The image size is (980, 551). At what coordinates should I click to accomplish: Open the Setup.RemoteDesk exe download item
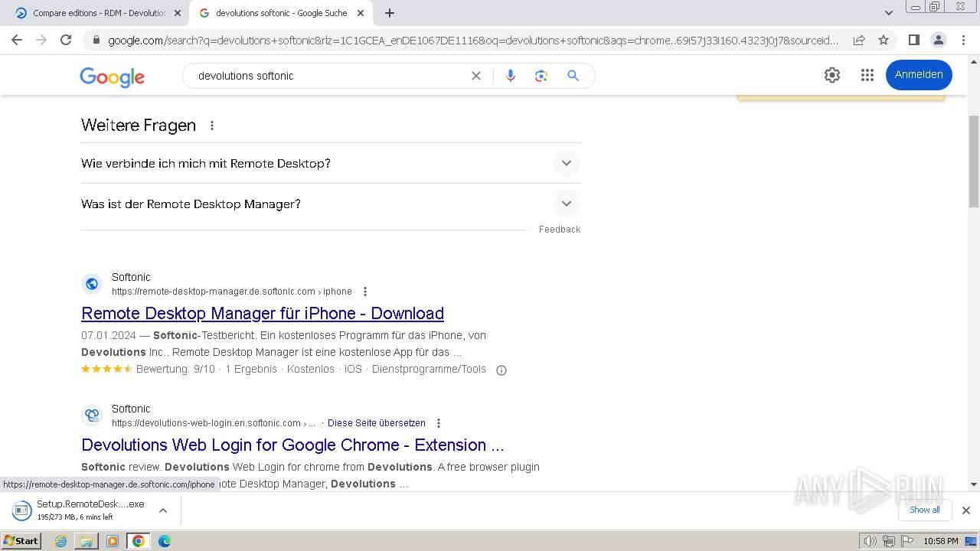[x=79, y=510]
